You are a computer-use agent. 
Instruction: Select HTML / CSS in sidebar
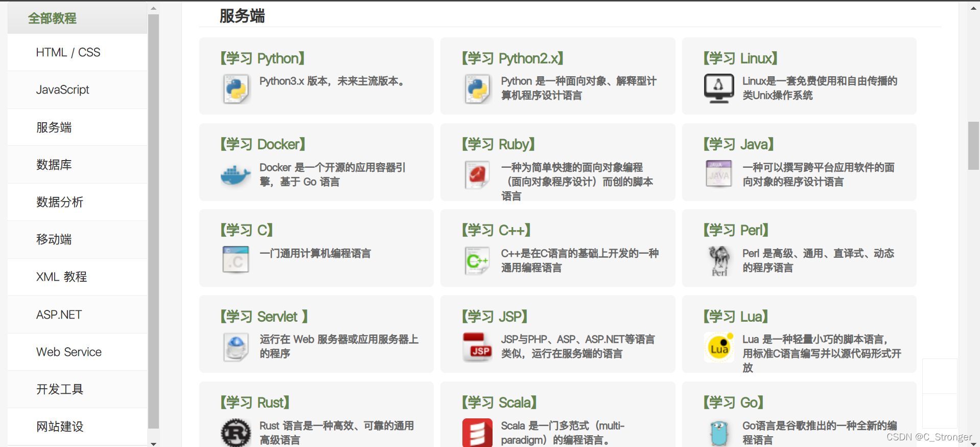pyautogui.click(x=78, y=52)
